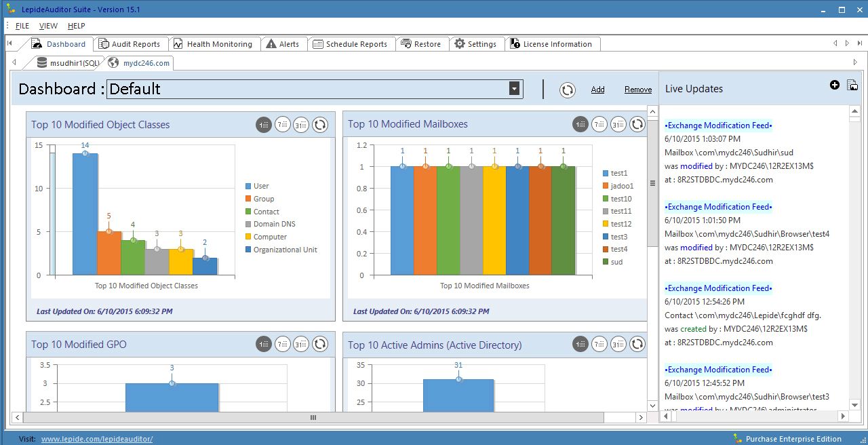Save Live Updates using the disk icon
Screen dimensions: 868x445
(852, 85)
